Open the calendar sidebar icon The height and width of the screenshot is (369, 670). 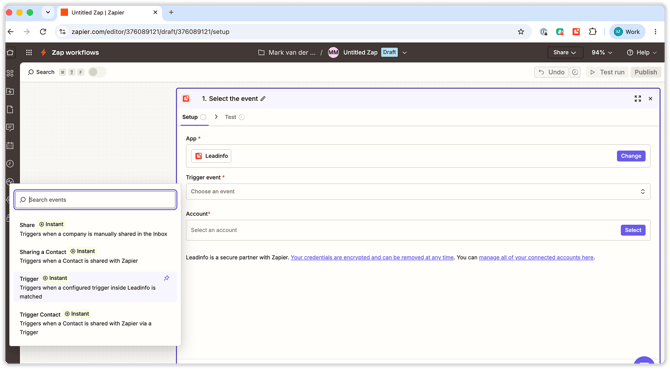10,145
